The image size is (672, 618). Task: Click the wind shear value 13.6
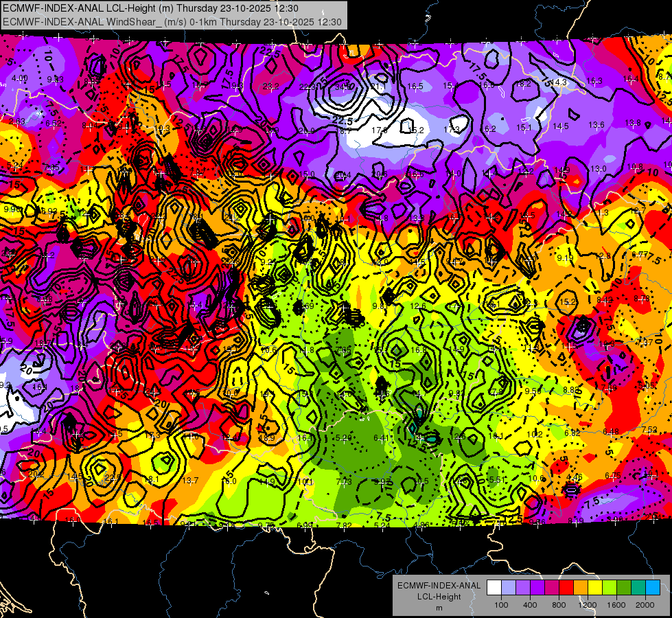click(596, 124)
